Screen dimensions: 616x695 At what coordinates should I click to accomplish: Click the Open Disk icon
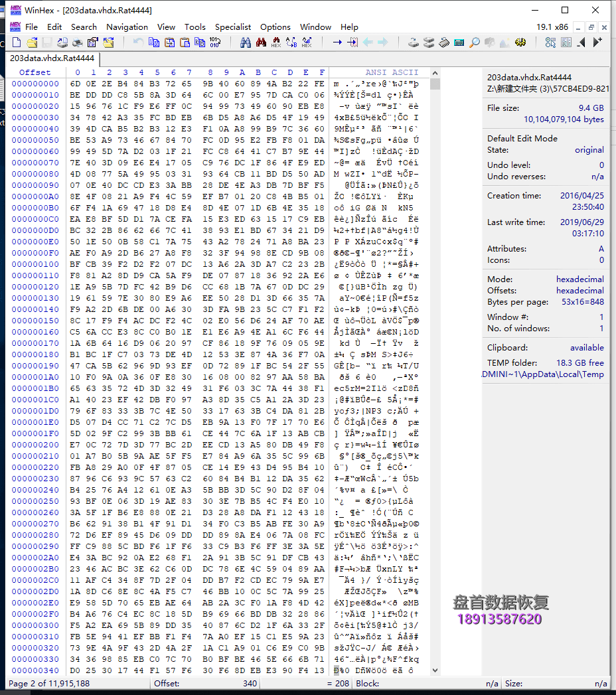pyautogui.click(x=413, y=42)
